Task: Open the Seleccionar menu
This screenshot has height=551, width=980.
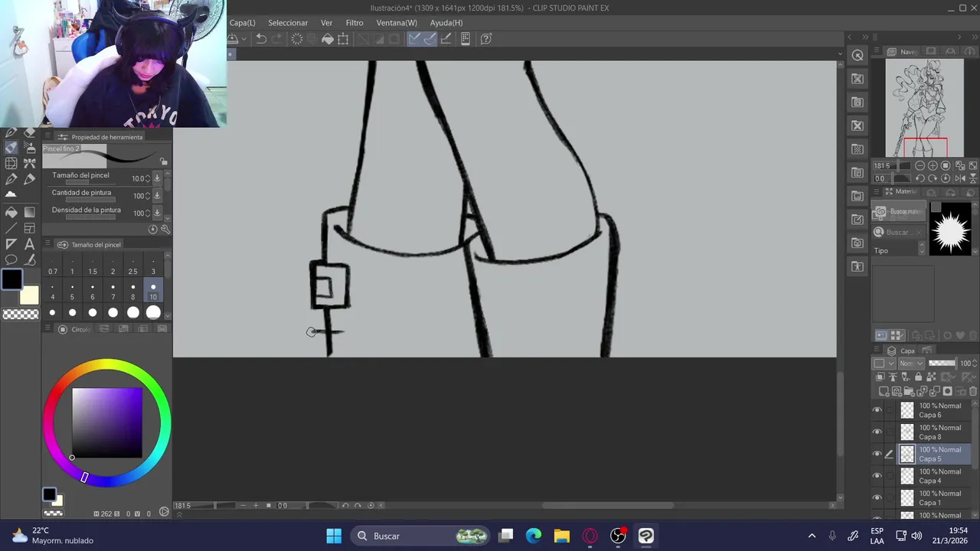Action: click(288, 23)
